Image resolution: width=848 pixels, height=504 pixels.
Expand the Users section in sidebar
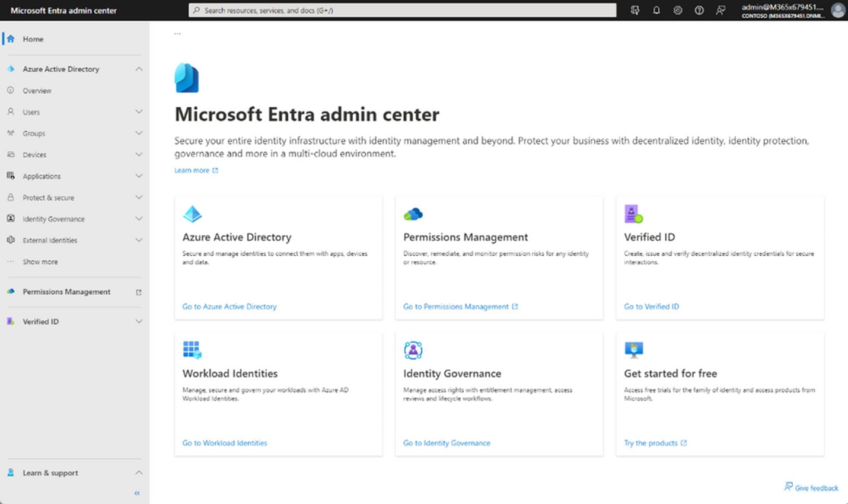(x=139, y=111)
